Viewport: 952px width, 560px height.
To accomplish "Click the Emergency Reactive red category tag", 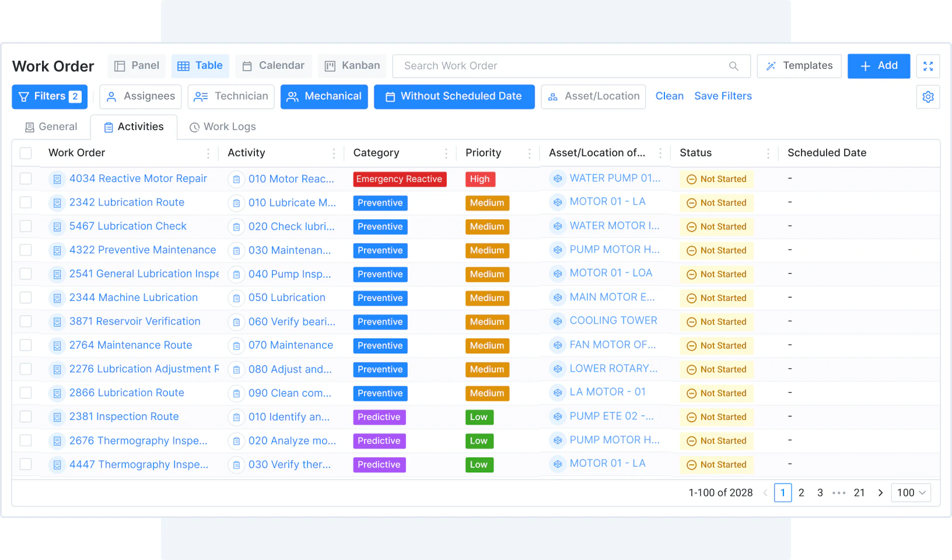I will pos(400,179).
